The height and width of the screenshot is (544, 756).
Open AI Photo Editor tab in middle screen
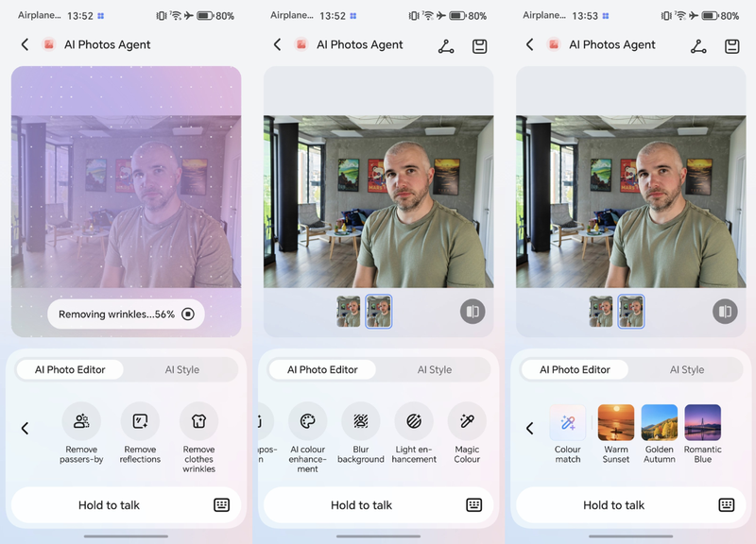click(x=322, y=369)
